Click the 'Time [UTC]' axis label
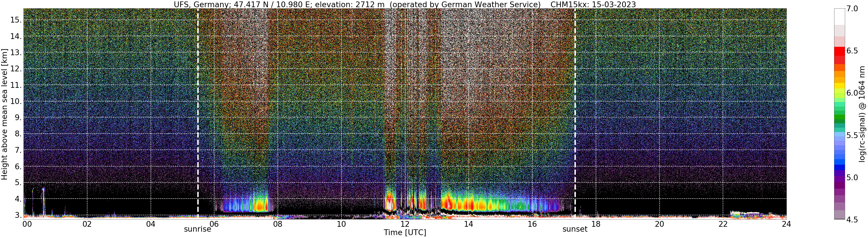Image resolution: width=868 pixels, height=238 pixels. (x=405, y=233)
